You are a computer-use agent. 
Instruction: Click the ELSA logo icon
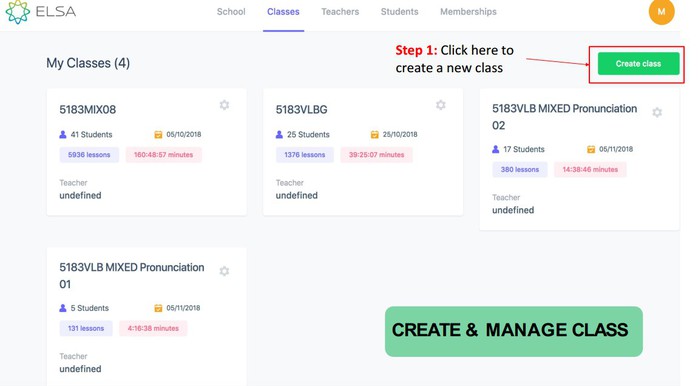tap(17, 12)
